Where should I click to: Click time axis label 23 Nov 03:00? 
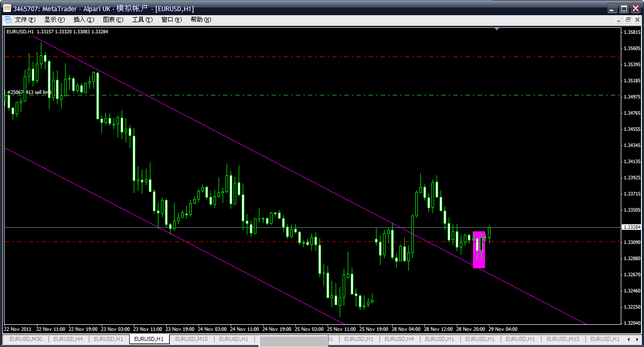pos(115,329)
